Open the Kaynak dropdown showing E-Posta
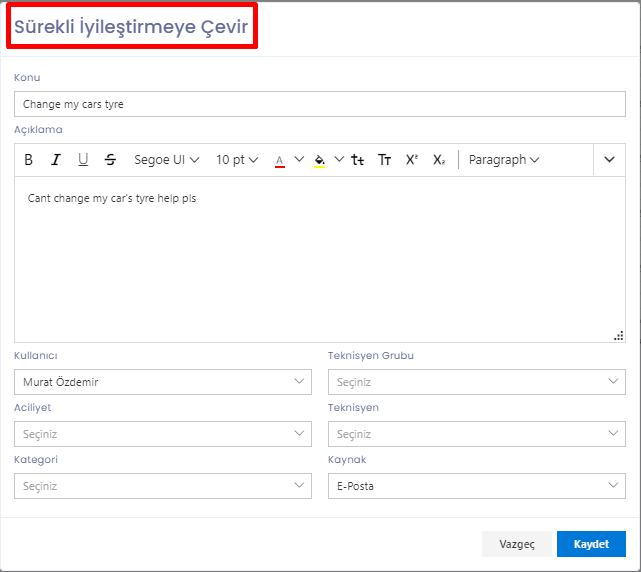 pyautogui.click(x=477, y=486)
